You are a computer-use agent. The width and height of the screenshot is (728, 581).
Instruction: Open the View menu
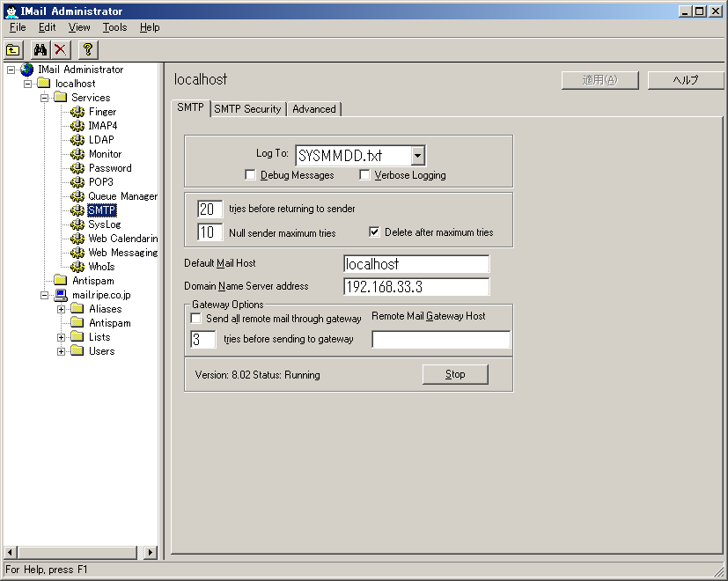[79, 27]
